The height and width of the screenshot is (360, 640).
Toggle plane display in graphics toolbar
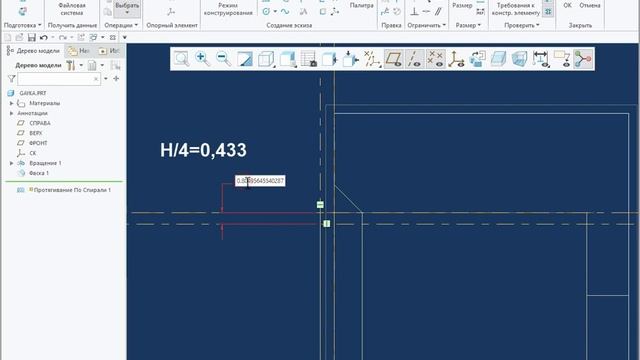[x=393, y=59]
